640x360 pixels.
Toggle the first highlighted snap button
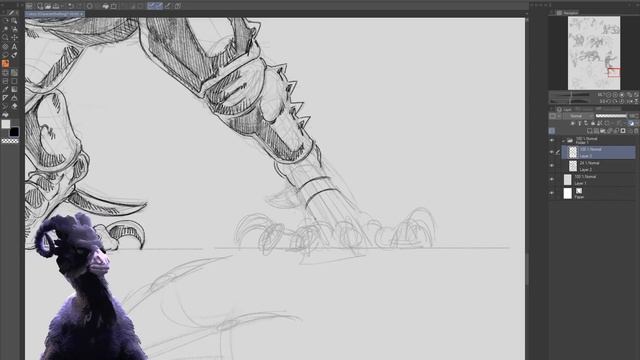click(x=151, y=6)
